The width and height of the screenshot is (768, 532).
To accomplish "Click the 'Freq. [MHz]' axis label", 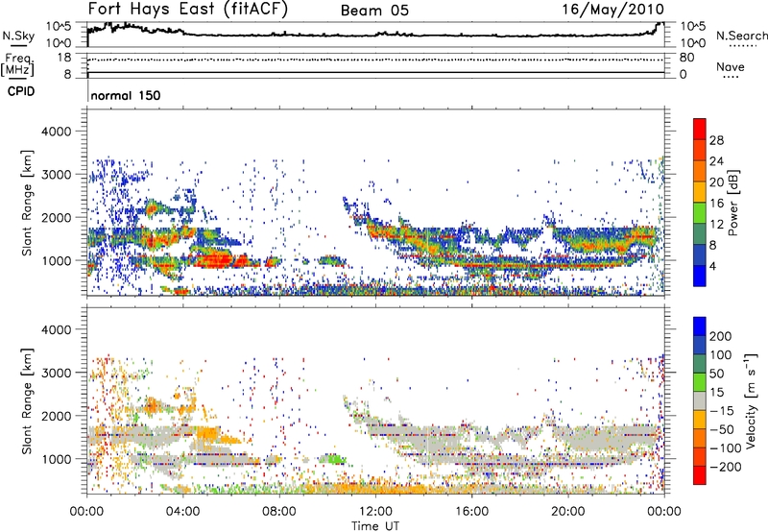I will [x=17, y=65].
